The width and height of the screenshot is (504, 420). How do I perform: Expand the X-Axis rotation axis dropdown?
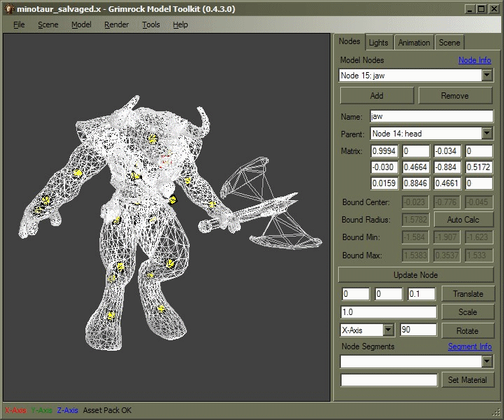click(388, 330)
